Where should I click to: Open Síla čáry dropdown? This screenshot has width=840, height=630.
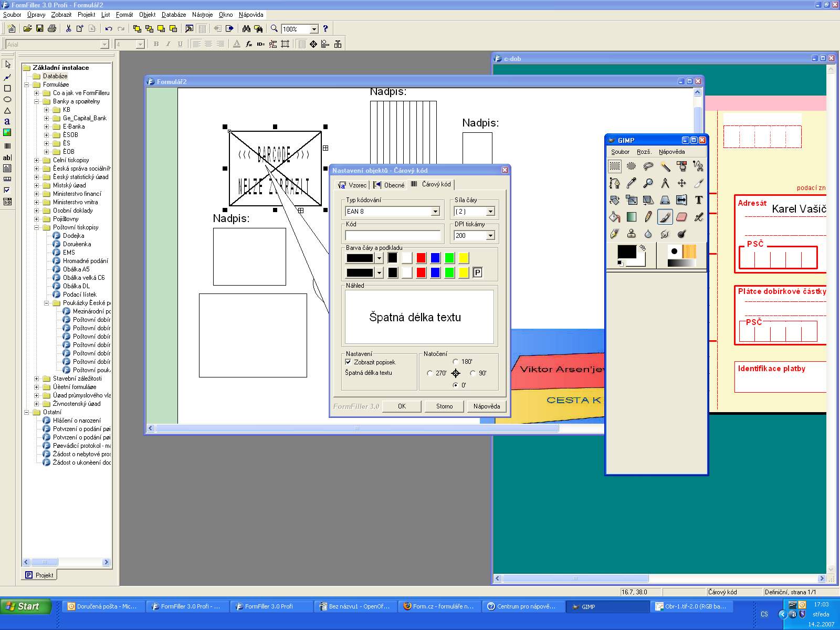pyautogui.click(x=490, y=211)
